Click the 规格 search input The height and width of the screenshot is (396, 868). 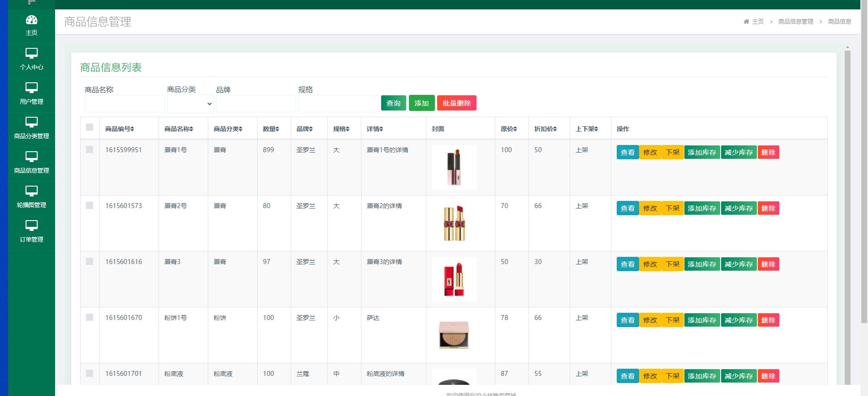338,104
